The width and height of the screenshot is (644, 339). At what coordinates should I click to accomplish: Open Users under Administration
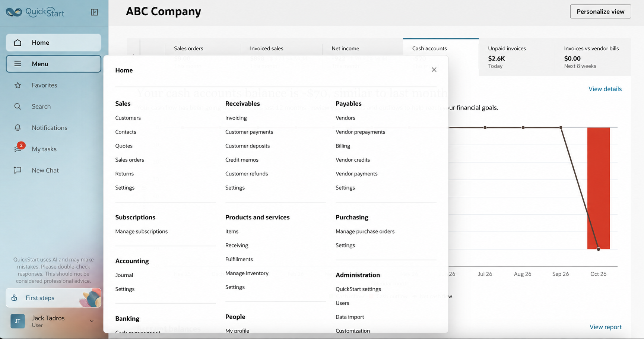[342, 303]
